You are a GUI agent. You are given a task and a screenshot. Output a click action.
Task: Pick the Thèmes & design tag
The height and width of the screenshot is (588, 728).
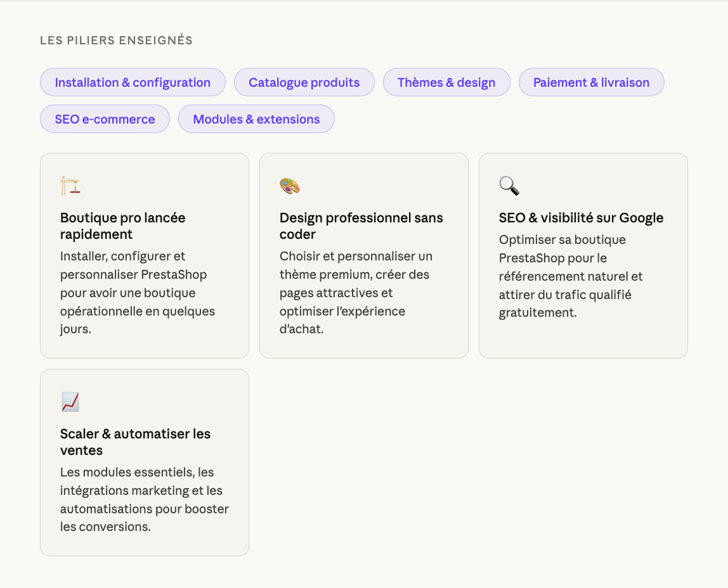pos(446,82)
